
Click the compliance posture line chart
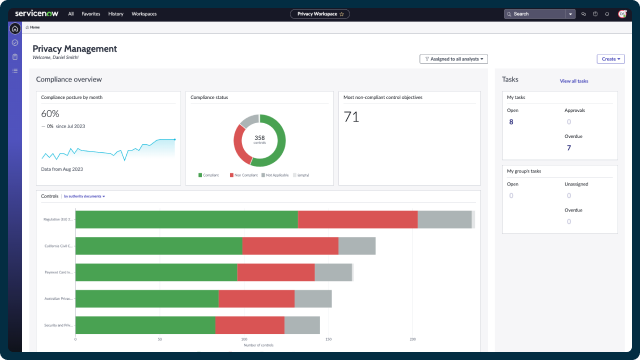[x=109, y=149]
